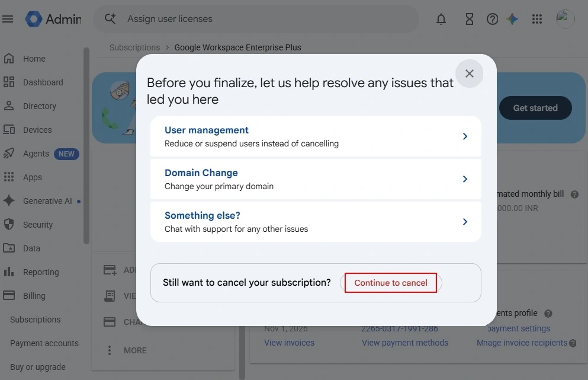Click help icon beside Manage invoice recipients
The height and width of the screenshot is (380, 588).
(x=573, y=343)
